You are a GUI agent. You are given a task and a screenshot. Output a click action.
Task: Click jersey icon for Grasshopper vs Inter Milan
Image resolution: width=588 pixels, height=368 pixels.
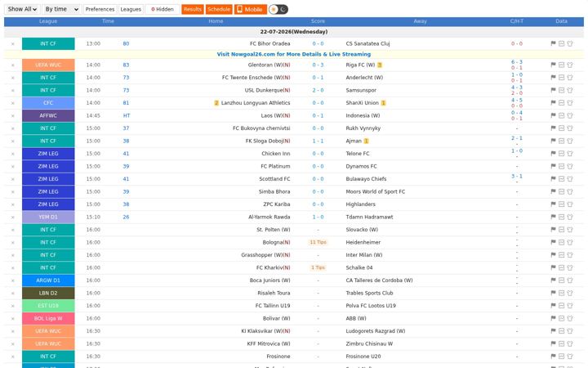(570, 255)
